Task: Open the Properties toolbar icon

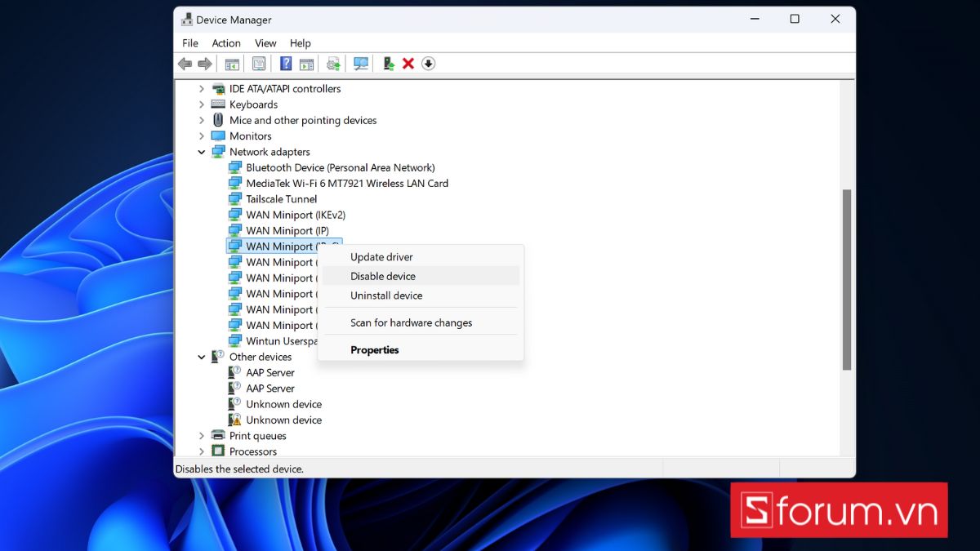Action: click(259, 64)
